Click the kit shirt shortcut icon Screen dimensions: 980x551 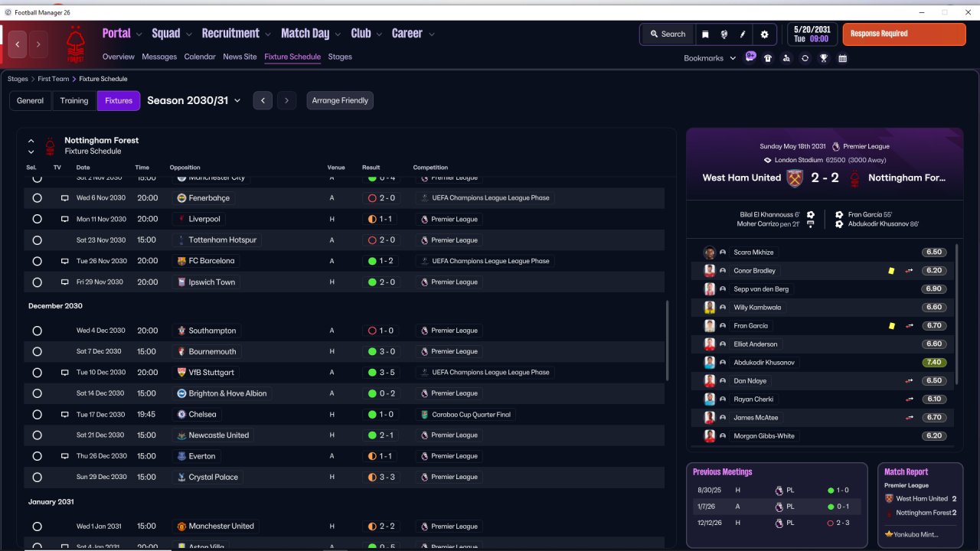pyautogui.click(x=768, y=58)
